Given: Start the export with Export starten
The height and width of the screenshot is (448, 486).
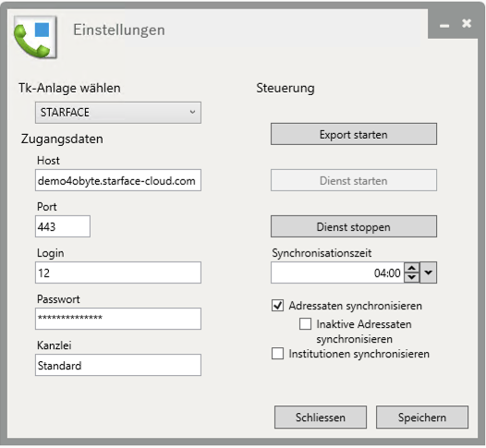Looking at the screenshot, I should pos(354,134).
